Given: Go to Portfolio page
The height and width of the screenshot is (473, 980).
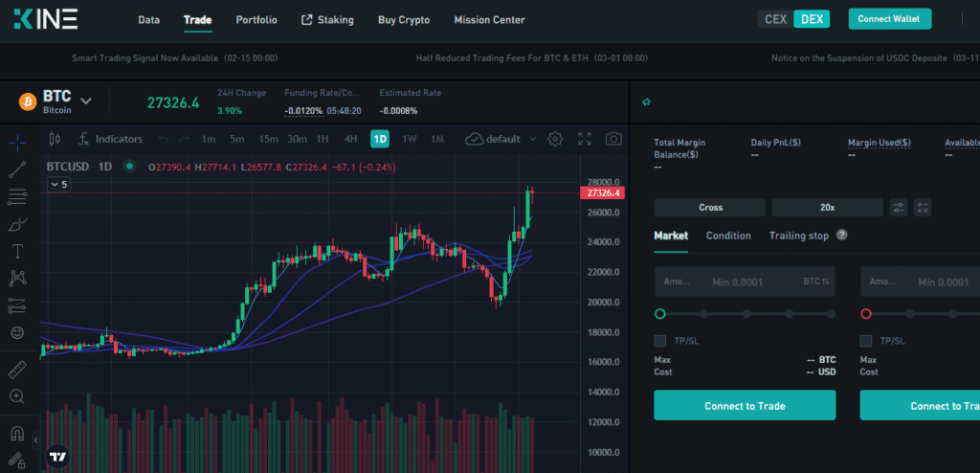Looking at the screenshot, I should (x=256, y=20).
